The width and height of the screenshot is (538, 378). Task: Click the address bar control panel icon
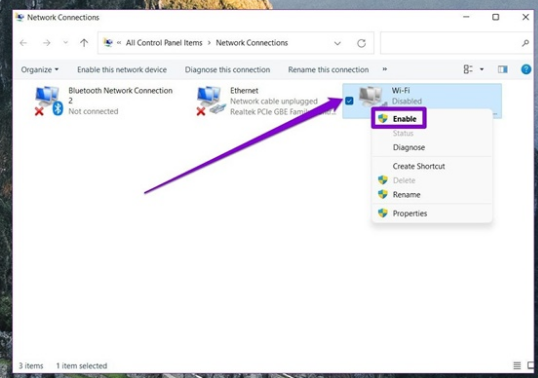(x=108, y=43)
